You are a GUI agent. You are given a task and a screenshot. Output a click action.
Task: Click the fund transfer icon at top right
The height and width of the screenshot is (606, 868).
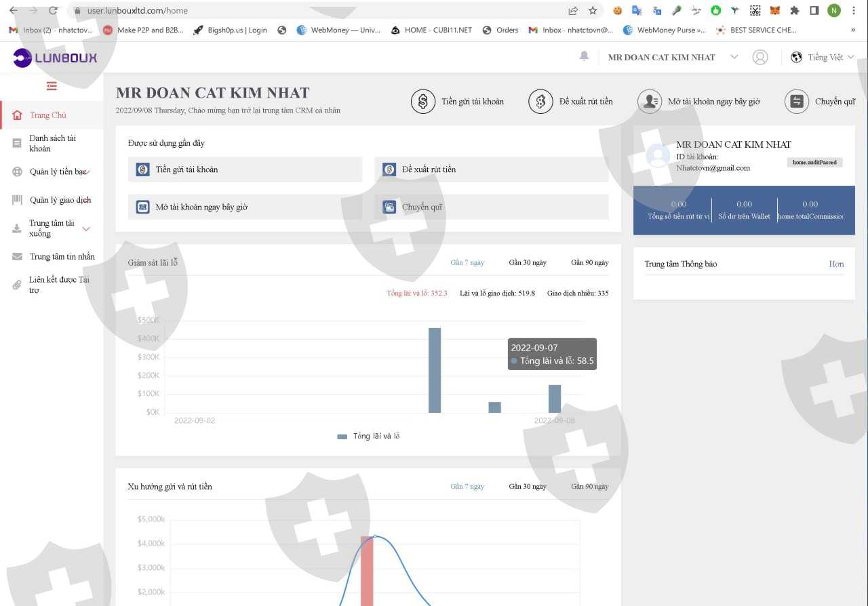[x=796, y=102]
